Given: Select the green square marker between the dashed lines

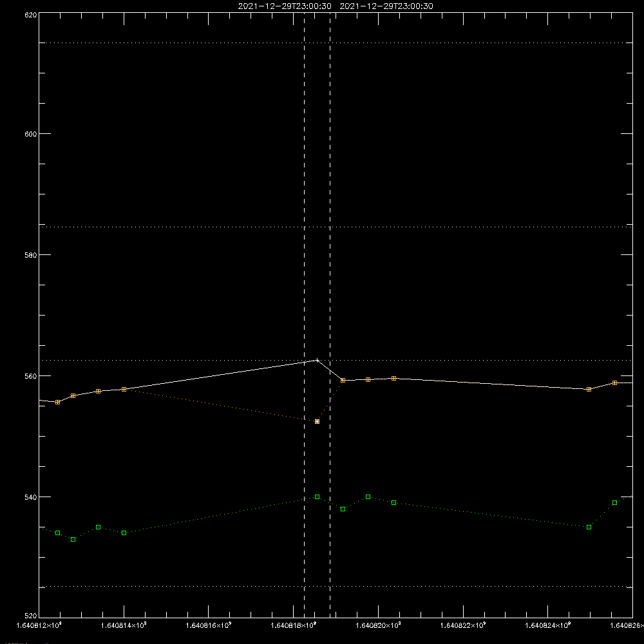Looking at the screenshot, I should pyautogui.click(x=317, y=497).
